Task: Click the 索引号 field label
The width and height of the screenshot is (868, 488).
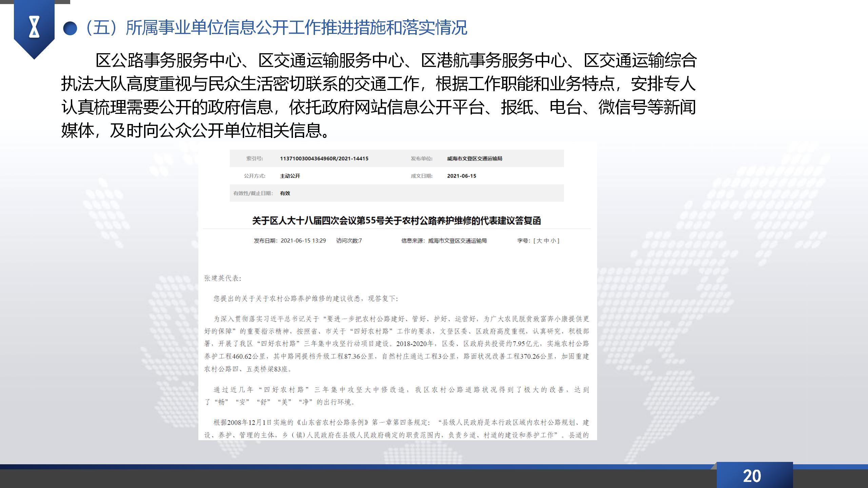Action: coord(254,159)
